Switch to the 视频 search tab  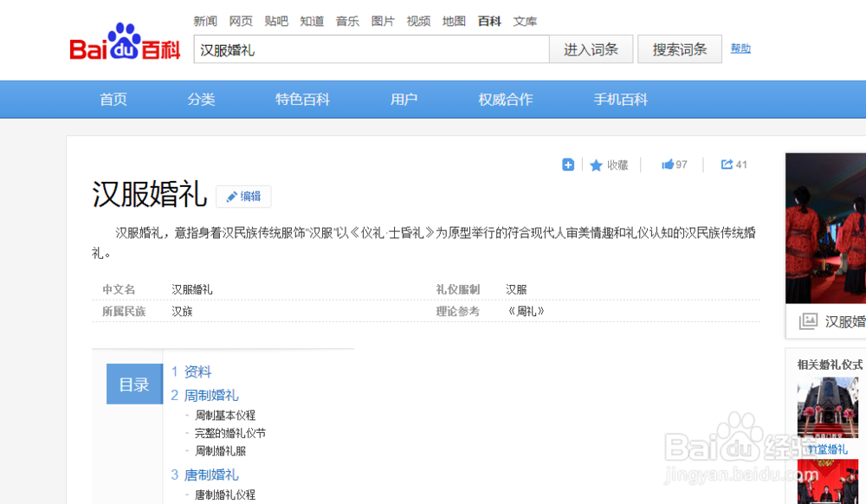tap(418, 21)
